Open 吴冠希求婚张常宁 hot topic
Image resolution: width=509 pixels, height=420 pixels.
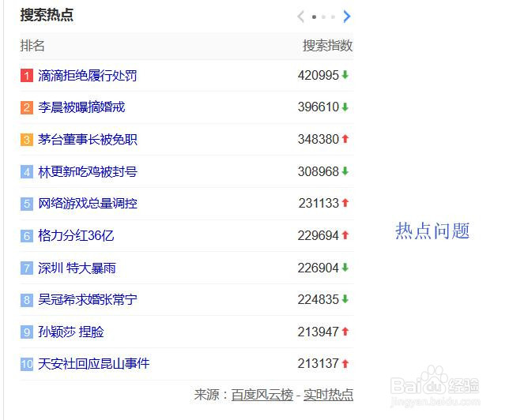pyautogui.click(x=87, y=300)
